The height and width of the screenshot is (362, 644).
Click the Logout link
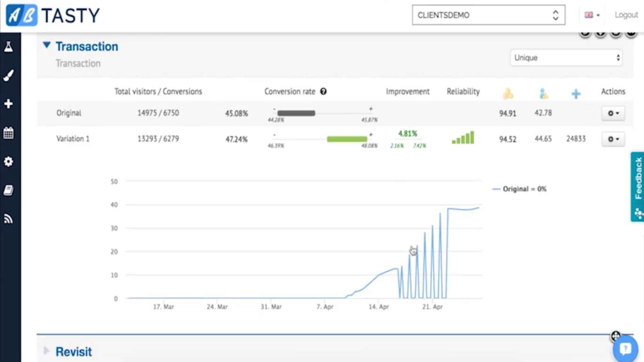click(626, 15)
